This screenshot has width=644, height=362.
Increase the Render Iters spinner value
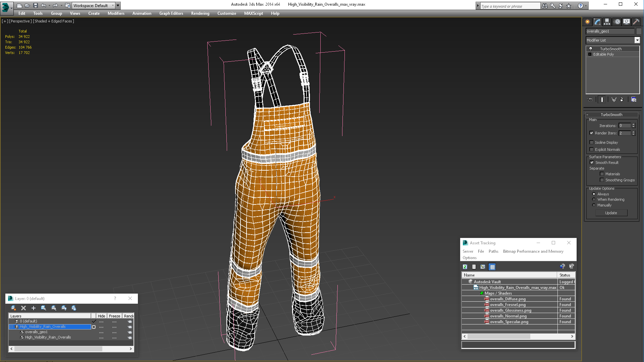click(634, 132)
